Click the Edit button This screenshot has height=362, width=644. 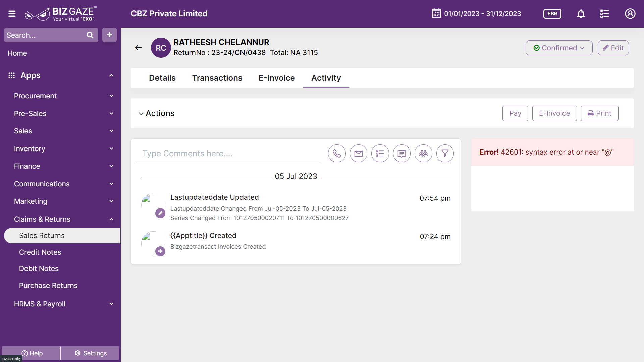coord(613,48)
